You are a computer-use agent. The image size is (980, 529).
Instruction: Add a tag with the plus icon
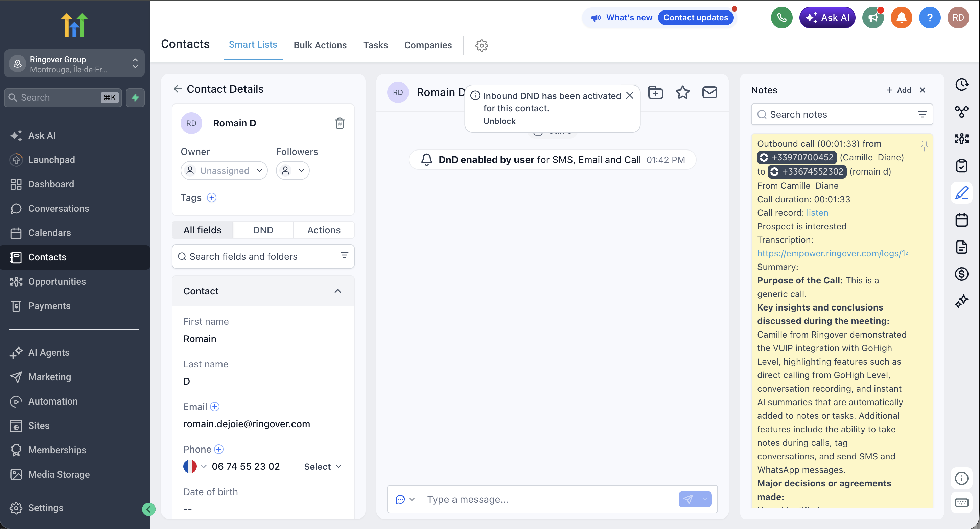click(212, 198)
